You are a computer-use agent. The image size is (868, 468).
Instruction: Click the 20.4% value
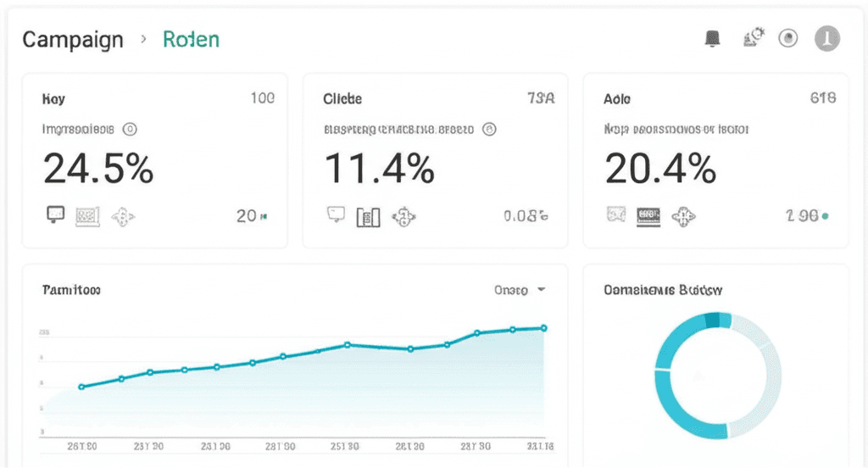(660, 169)
